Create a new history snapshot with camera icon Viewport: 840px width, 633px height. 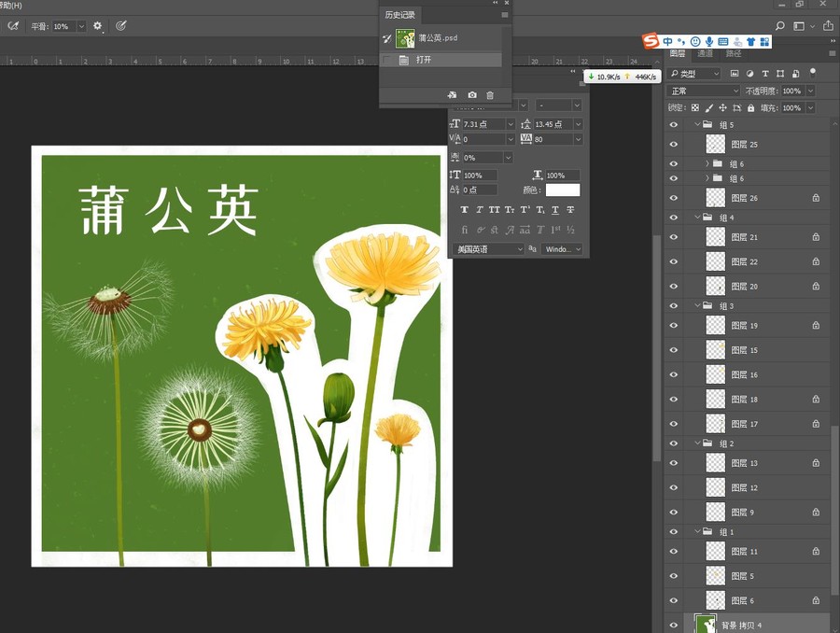tap(472, 95)
